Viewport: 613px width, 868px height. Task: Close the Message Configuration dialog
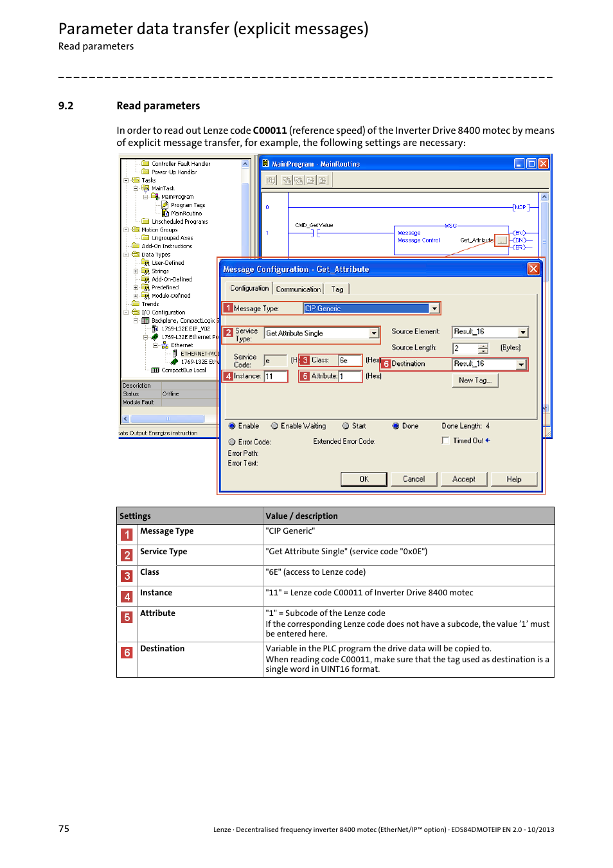[533, 269]
